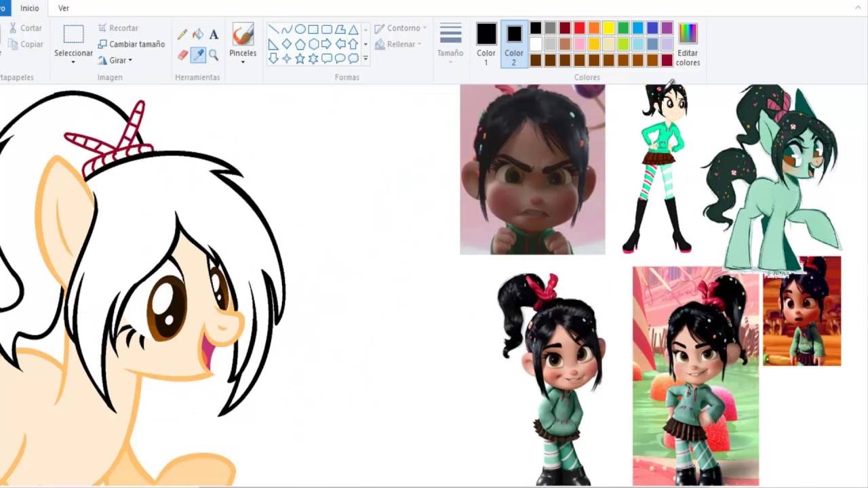
Task: Choose the Rounded rectangle shape
Action: (x=327, y=29)
